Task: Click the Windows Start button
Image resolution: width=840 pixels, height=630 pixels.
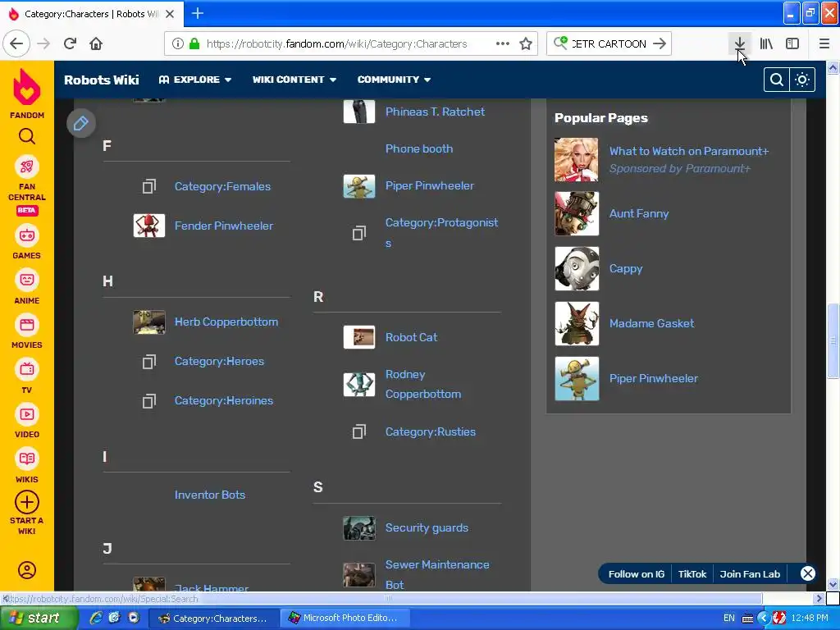Action: [x=38, y=618]
